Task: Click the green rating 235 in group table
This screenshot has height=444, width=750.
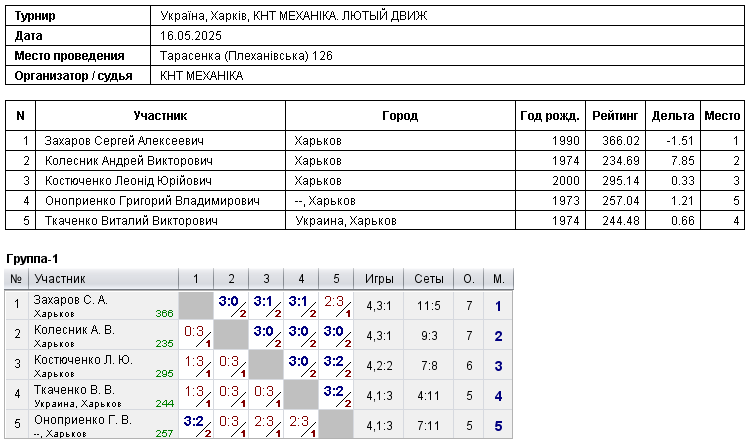Action: 164,344
